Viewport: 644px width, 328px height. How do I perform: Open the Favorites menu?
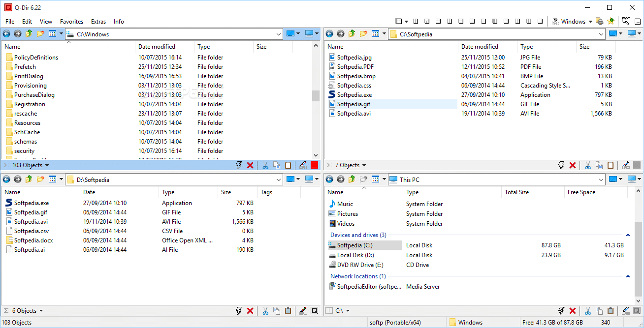point(71,22)
